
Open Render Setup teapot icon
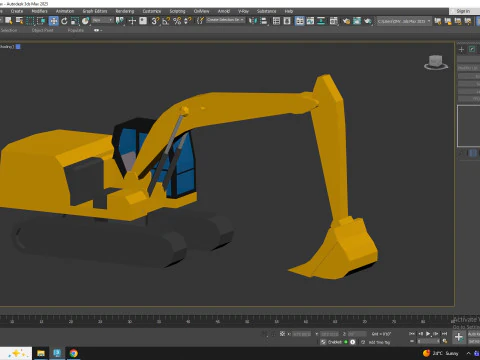coord(346,21)
